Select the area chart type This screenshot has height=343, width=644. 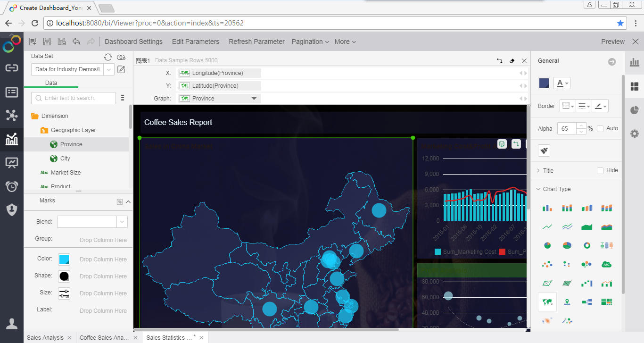(587, 227)
